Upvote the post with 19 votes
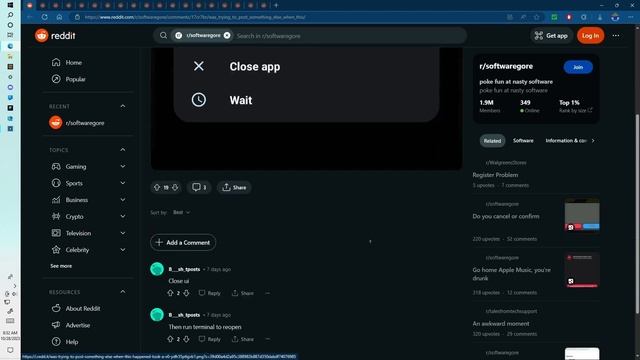 pos(157,187)
